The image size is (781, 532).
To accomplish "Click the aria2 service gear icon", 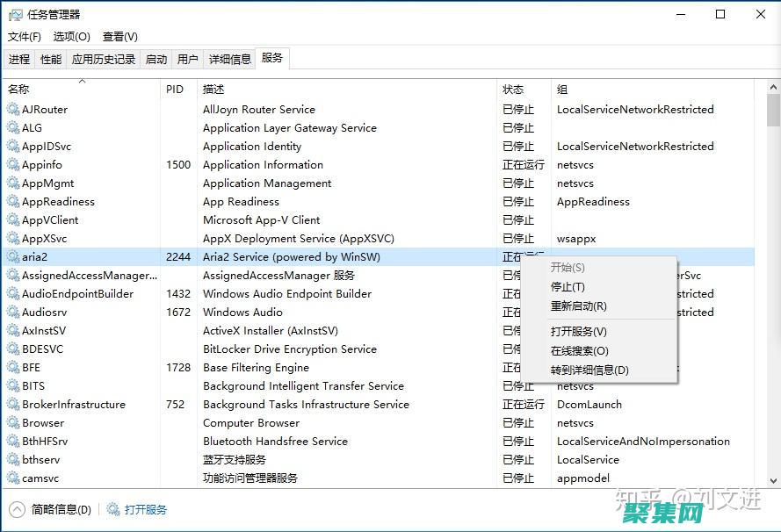I will pyautogui.click(x=12, y=256).
